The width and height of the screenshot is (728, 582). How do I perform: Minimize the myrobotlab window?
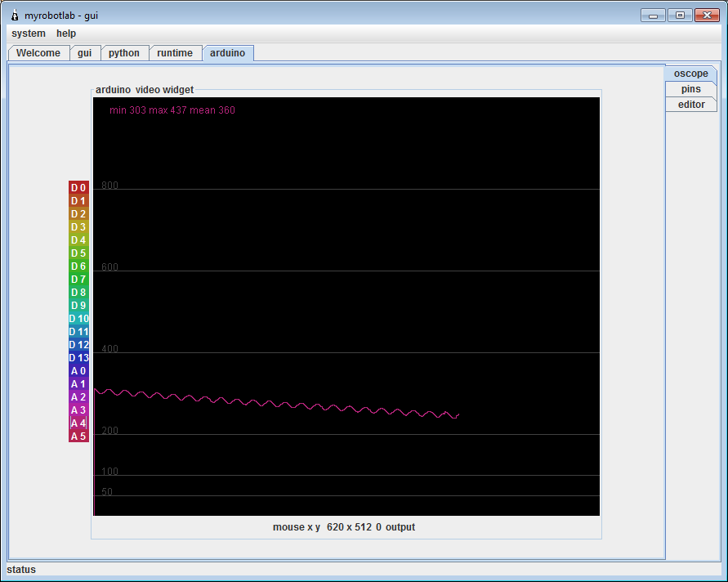click(653, 16)
